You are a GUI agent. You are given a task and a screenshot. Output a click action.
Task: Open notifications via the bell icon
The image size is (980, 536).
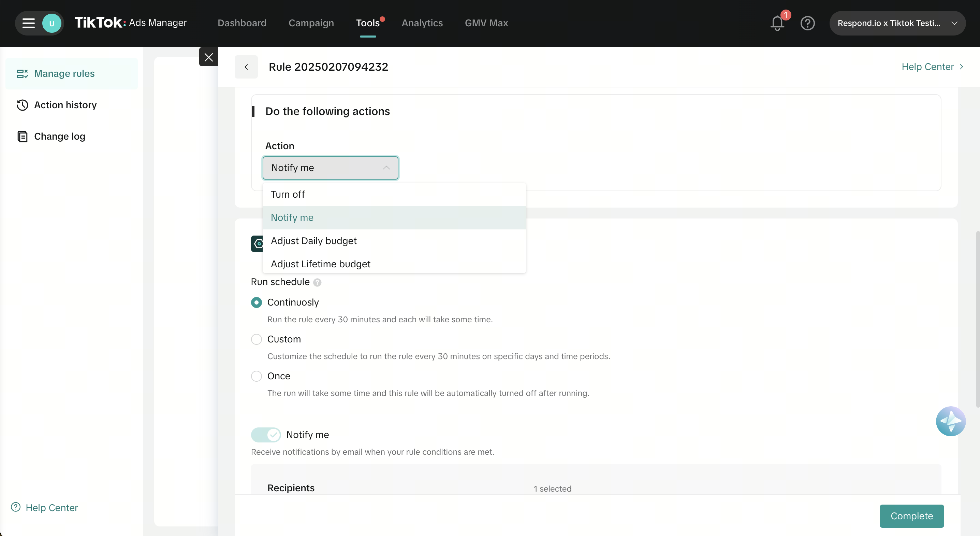tap(776, 23)
